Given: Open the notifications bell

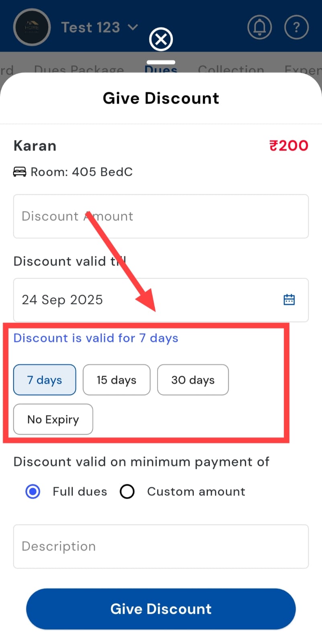Looking at the screenshot, I should pyautogui.click(x=259, y=27).
